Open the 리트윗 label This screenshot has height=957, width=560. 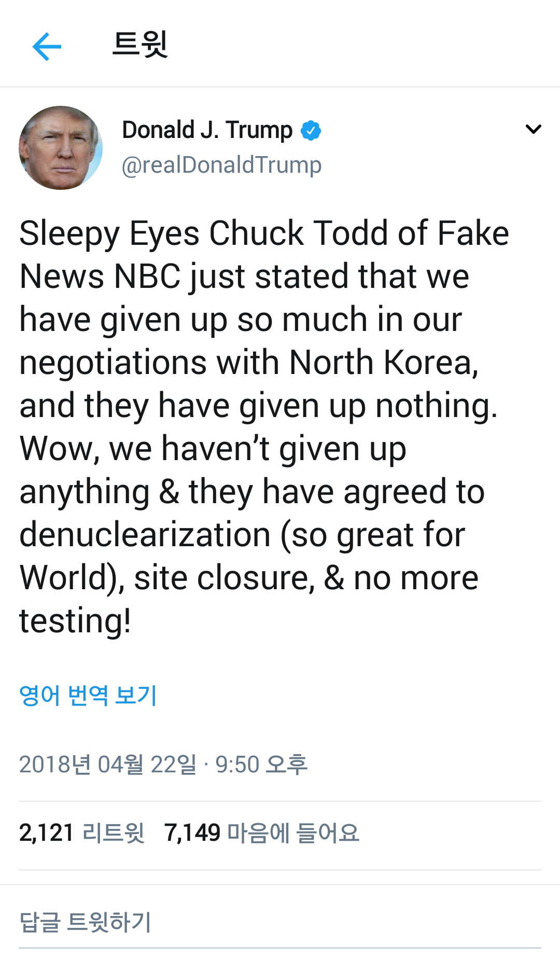[x=114, y=833]
